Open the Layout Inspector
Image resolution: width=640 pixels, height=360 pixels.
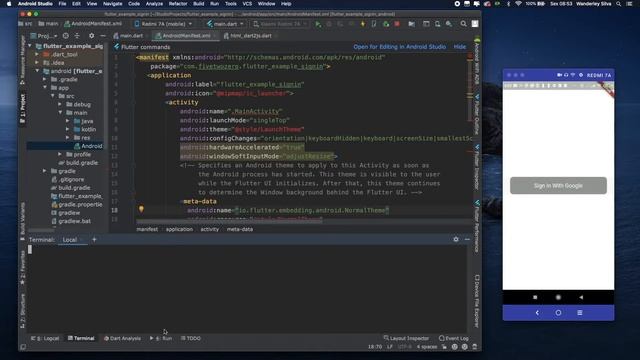click(407, 338)
